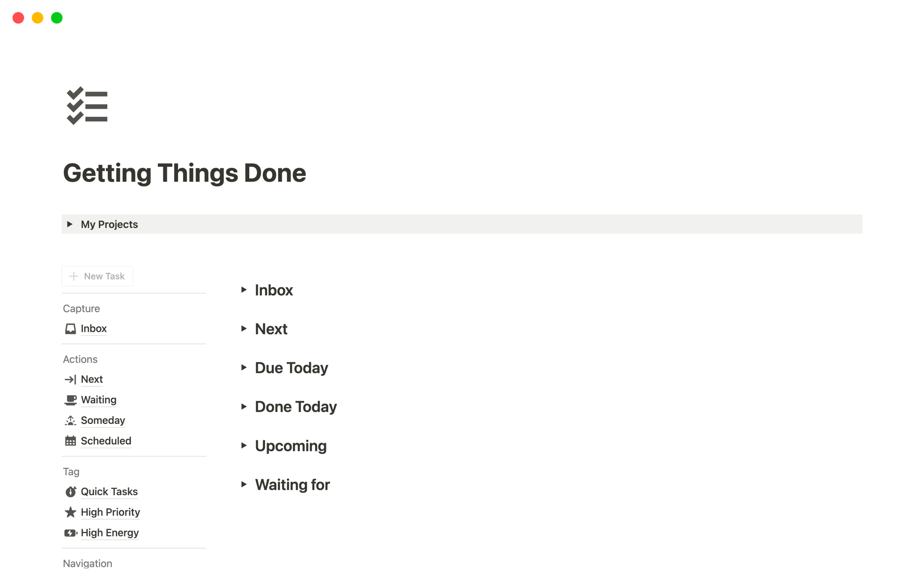924x578 pixels.
Task: Click the green macOS fullscreen button
Action: click(x=57, y=18)
